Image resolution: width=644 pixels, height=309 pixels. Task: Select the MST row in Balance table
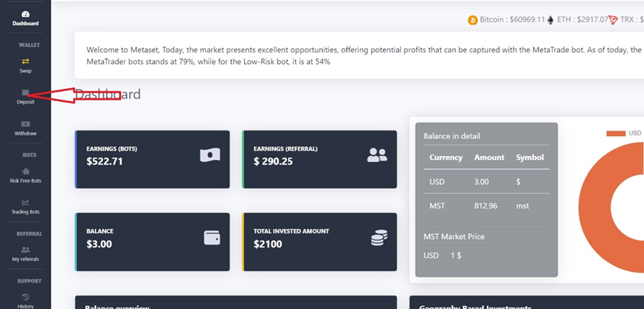point(486,205)
